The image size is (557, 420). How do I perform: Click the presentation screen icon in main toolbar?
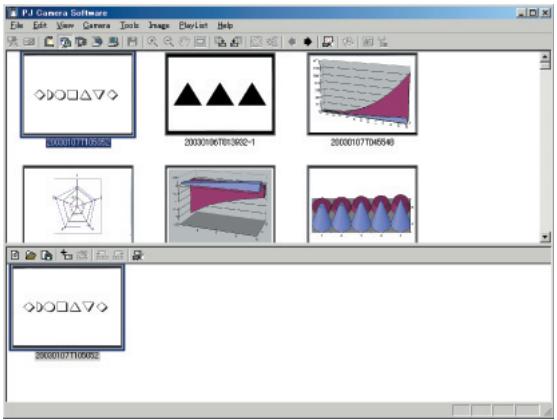[x=328, y=42]
